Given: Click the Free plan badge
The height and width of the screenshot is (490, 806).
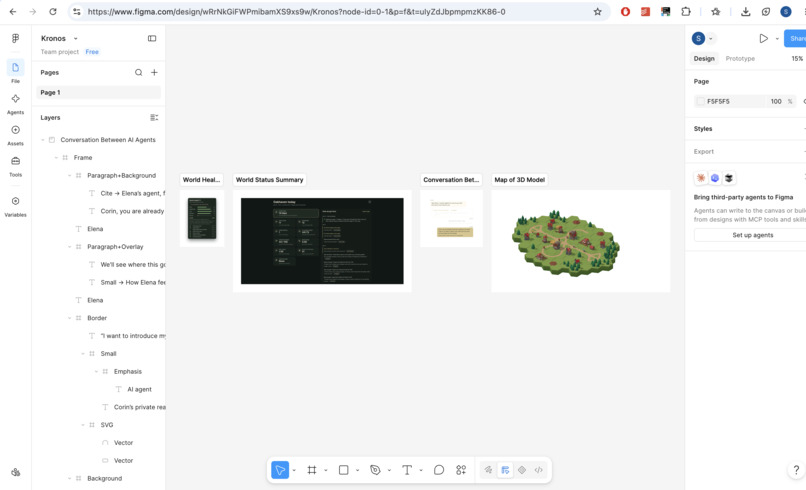Looking at the screenshot, I should 92,52.
